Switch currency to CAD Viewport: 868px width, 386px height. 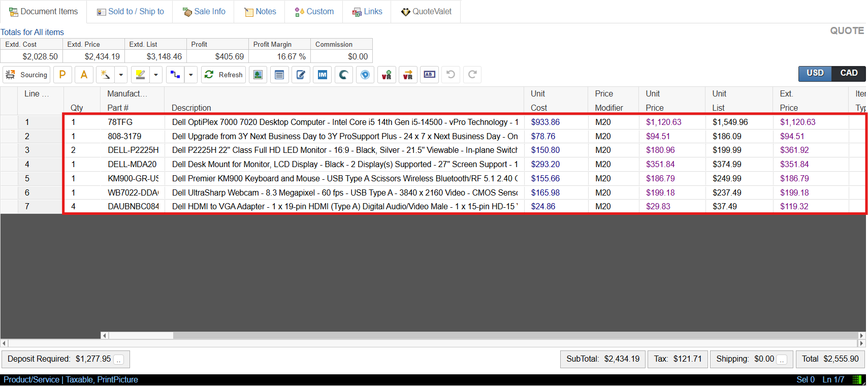tap(849, 73)
